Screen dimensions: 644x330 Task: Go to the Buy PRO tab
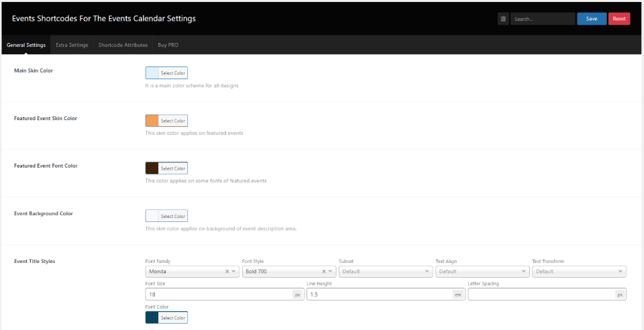pos(168,45)
